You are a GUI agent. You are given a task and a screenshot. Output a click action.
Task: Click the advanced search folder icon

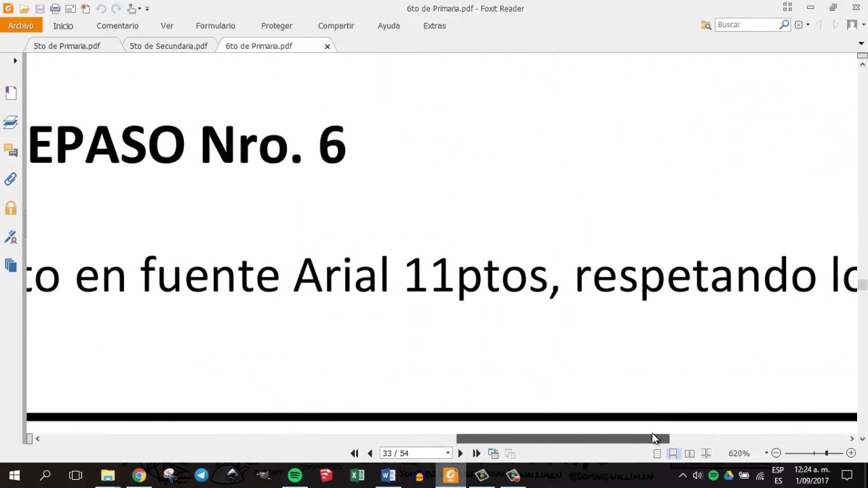point(706,25)
